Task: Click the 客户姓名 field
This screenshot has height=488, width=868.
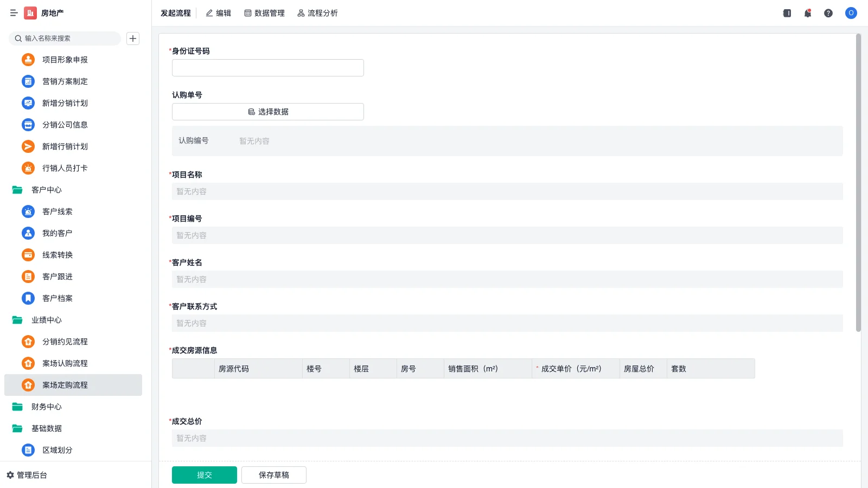Action: click(507, 279)
